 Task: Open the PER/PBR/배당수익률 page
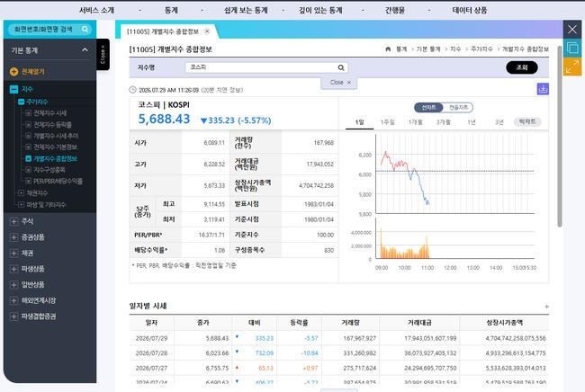[58, 181]
